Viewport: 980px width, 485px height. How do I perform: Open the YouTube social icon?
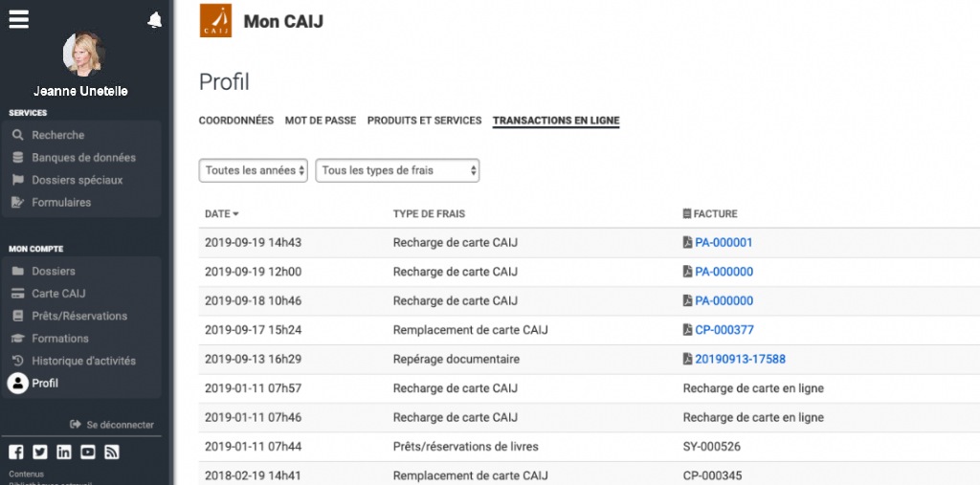87,452
